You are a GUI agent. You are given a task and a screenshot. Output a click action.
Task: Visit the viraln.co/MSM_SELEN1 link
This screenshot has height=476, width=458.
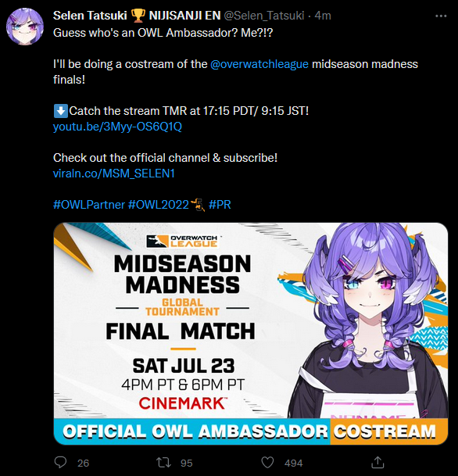[114, 174]
